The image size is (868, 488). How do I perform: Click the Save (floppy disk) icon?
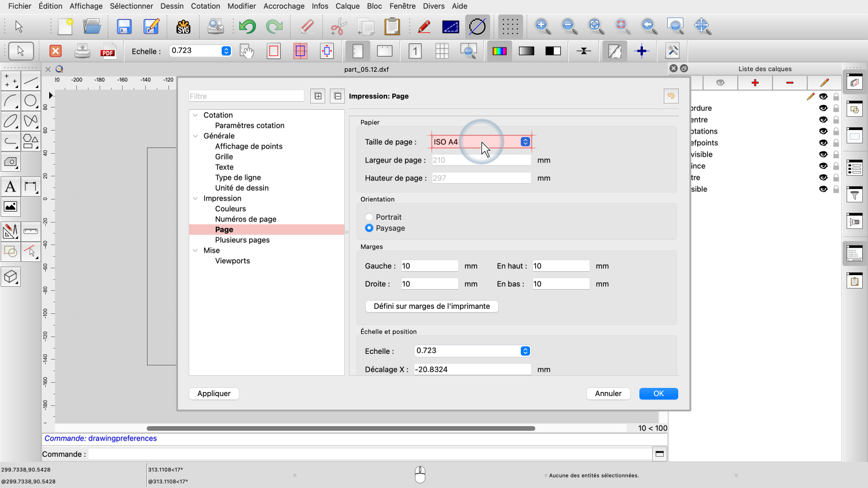point(124,27)
